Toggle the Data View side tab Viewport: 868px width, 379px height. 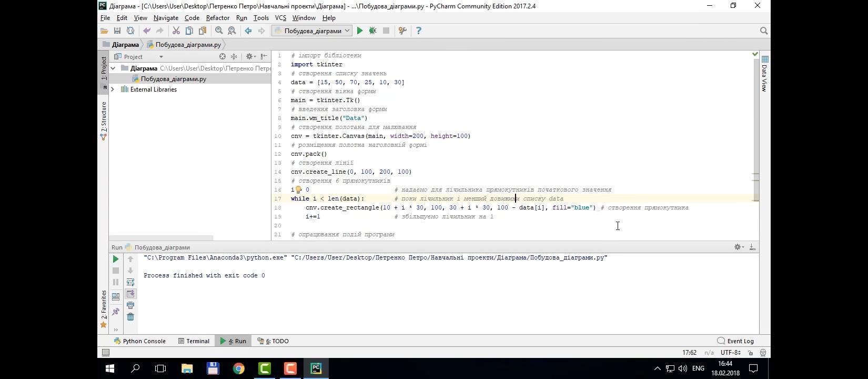(x=765, y=74)
